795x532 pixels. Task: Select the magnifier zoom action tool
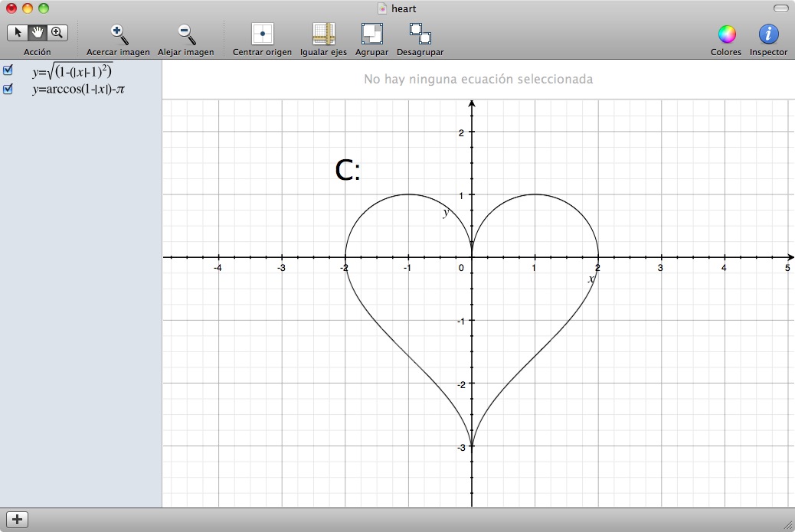pyautogui.click(x=57, y=33)
